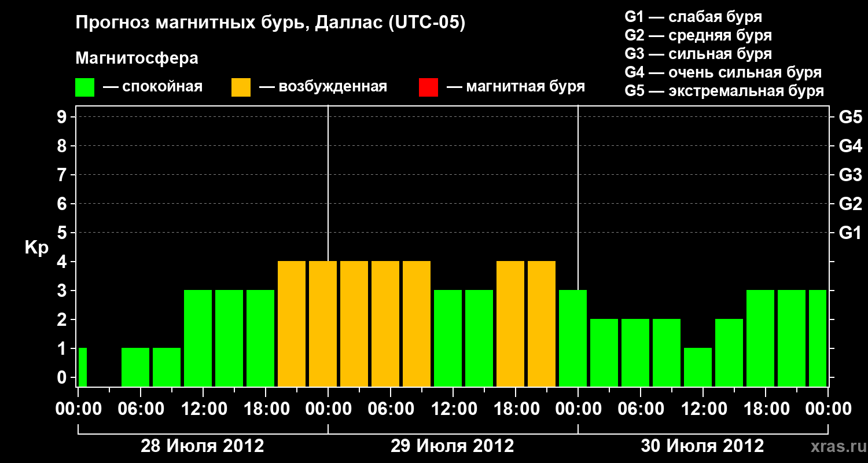868x463 pixels.
Task: Click the Kp 1 bar spanning 06:00 on 28 Июля
Action: coord(135,367)
